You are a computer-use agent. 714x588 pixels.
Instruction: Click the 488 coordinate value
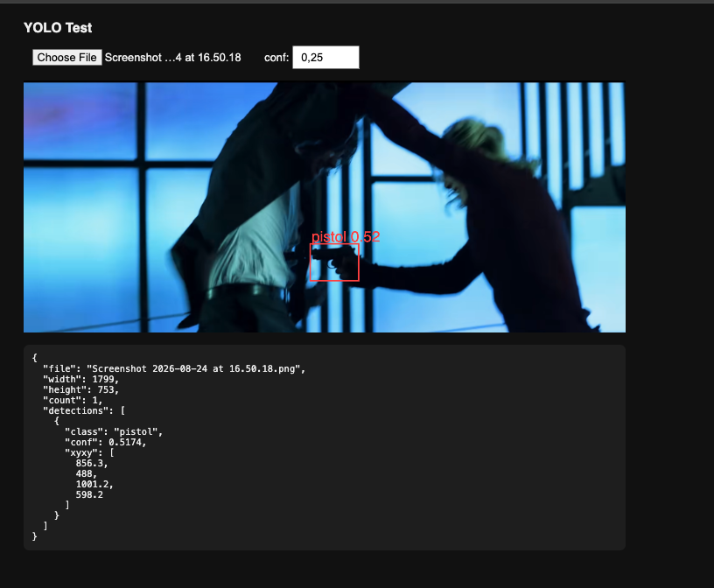86,473
